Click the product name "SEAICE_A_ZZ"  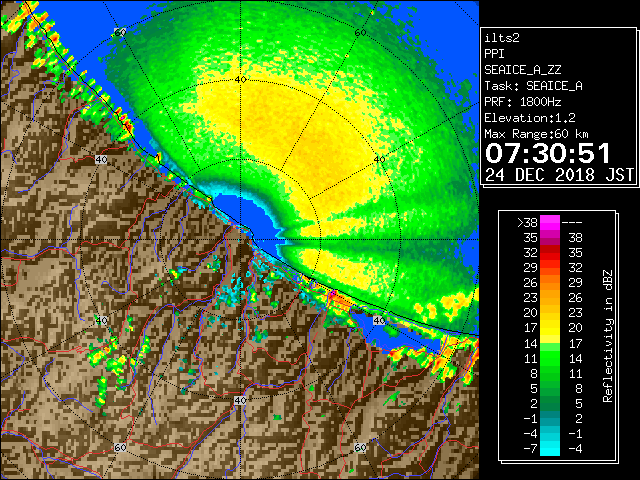pos(522,70)
